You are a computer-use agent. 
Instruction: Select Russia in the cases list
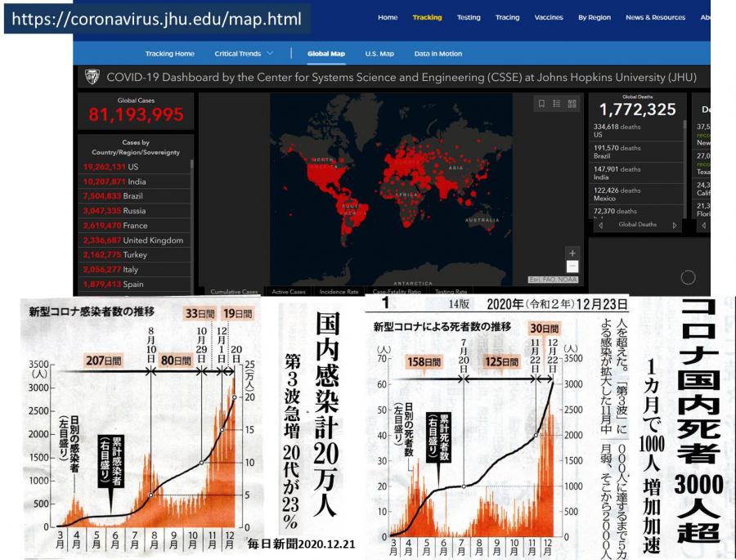(136, 211)
